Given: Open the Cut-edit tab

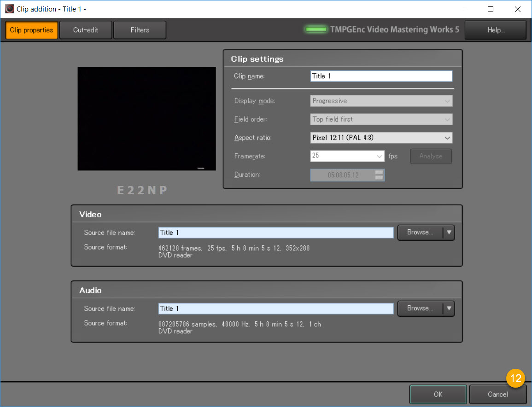Looking at the screenshot, I should (x=86, y=30).
